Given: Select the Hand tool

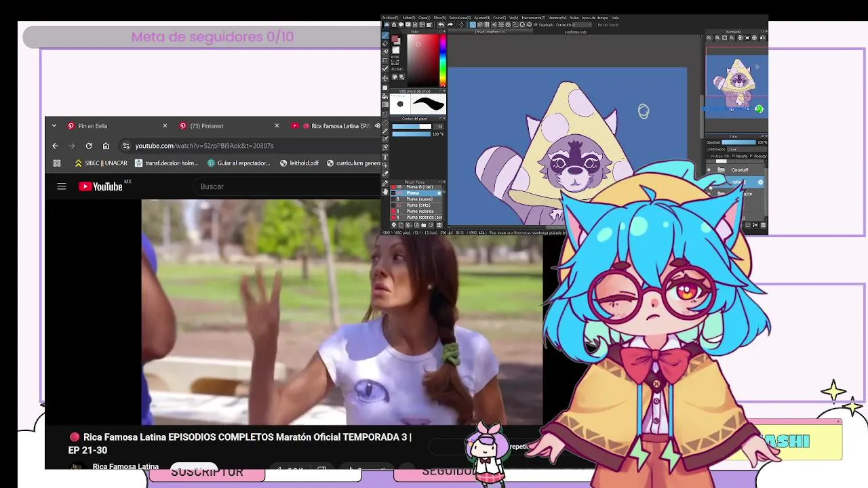Looking at the screenshot, I should tap(384, 192).
